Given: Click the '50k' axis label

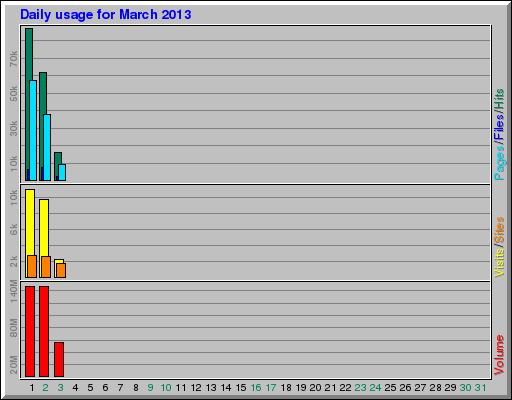Looking at the screenshot, I should pos(13,94).
